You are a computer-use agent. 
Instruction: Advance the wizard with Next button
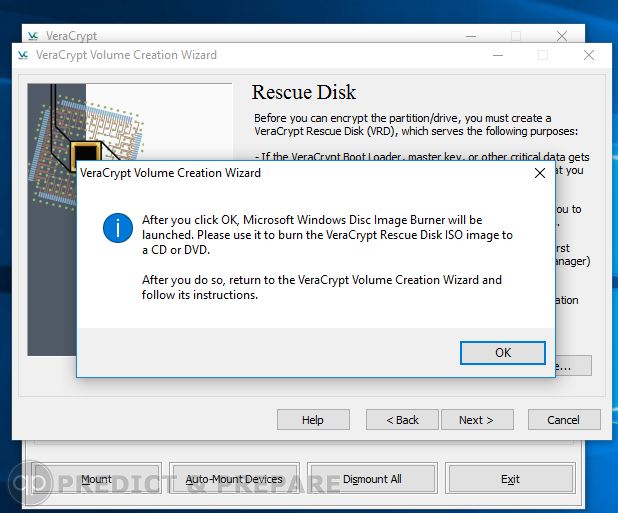[477, 420]
